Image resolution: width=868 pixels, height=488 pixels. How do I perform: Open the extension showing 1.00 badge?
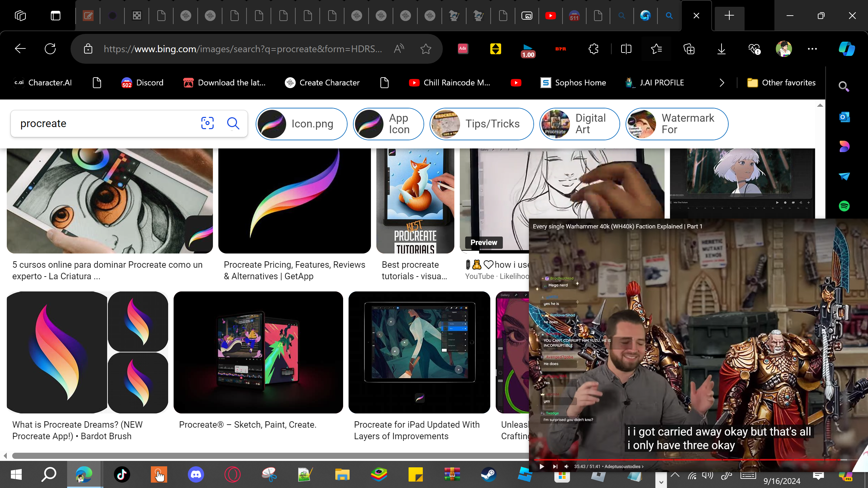[528, 50]
